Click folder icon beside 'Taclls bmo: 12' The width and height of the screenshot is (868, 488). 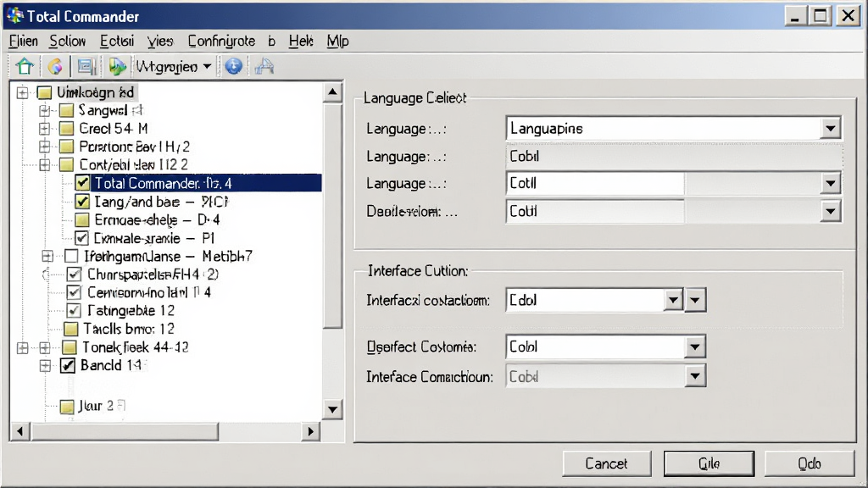(x=71, y=330)
